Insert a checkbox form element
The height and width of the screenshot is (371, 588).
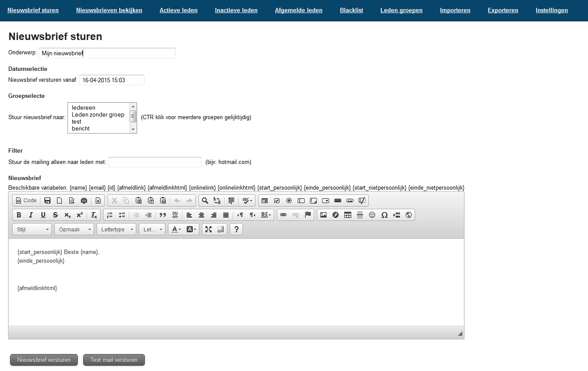(277, 201)
